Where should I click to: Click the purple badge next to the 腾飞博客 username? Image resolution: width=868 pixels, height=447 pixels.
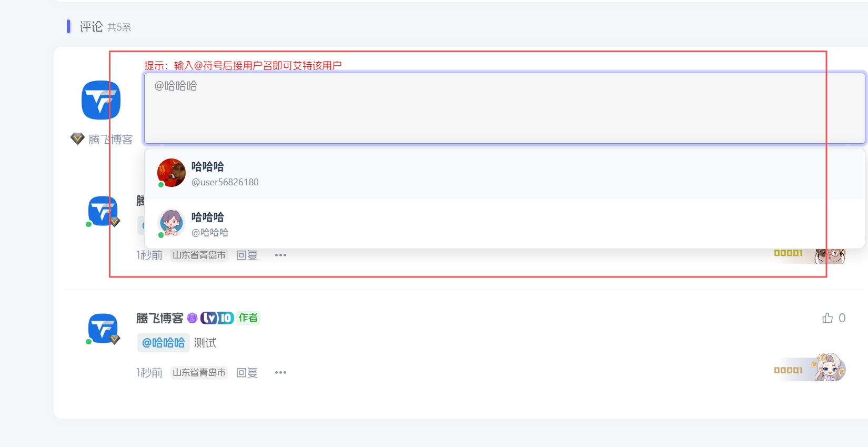point(192,318)
